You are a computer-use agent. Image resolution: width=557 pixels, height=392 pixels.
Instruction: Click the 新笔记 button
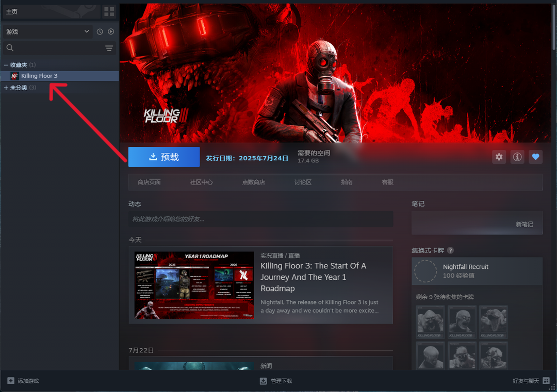click(524, 225)
